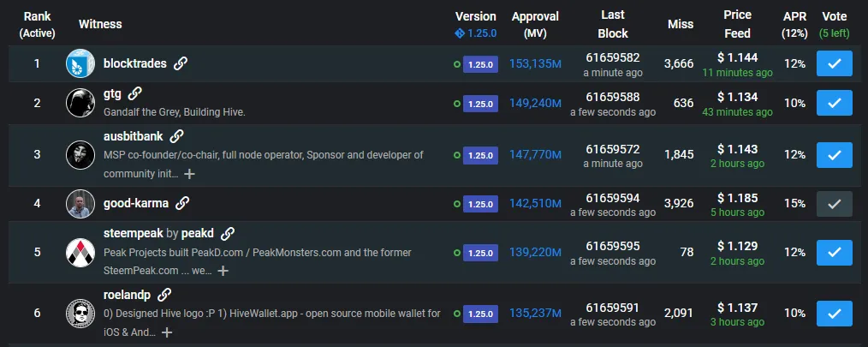The height and width of the screenshot is (347, 868).
Task: Open peakd account link
Action: tap(198, 233)
